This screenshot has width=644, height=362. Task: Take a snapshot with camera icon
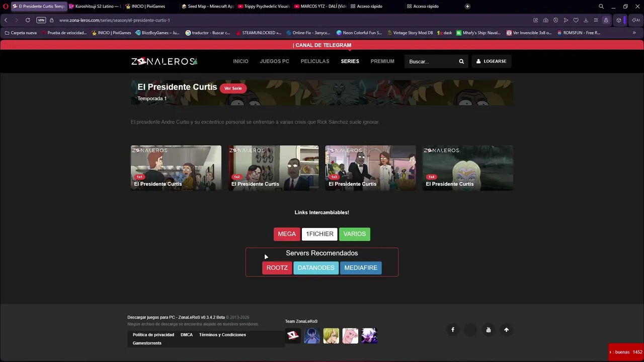tap(545, 20)
